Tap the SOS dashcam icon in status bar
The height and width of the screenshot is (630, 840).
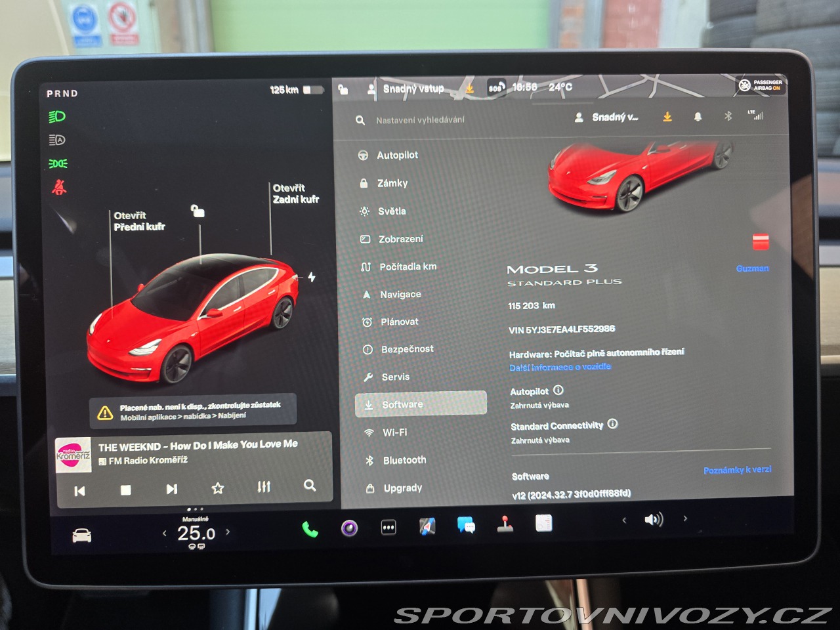coord(496,87)
